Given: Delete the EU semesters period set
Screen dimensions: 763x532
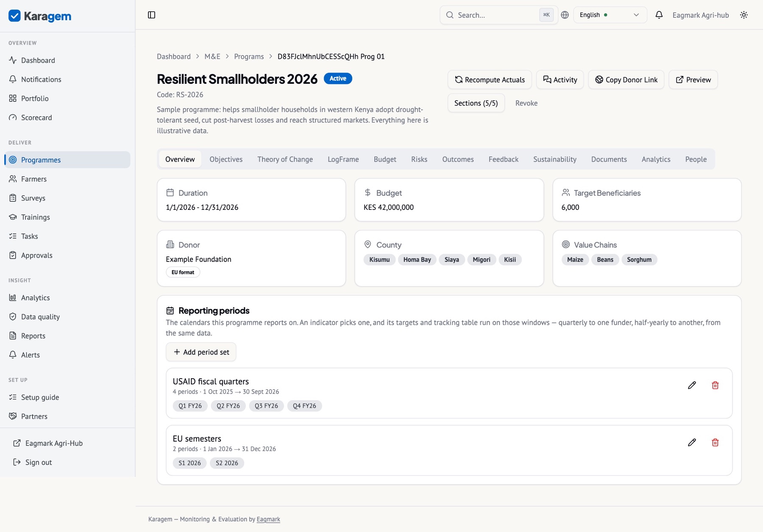Looking at the screenshot, I should pyautogui.click(x=715, y=443).
